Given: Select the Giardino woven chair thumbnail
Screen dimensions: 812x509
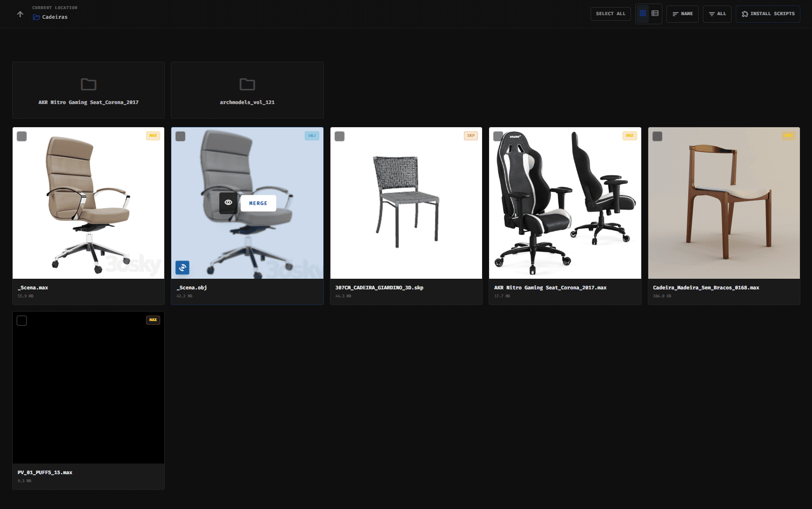Looking at the screenshot, I should (406, 203).
